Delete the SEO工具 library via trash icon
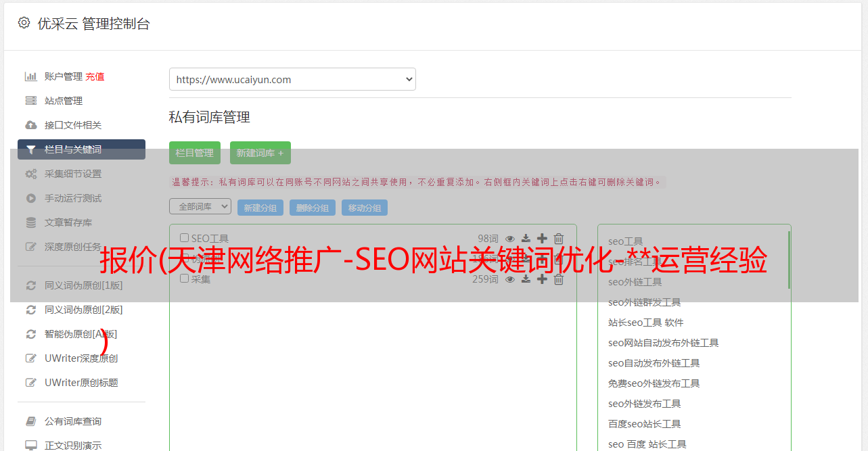The width and height of the screenshot is (868, 451). click(x=559, y=239)
